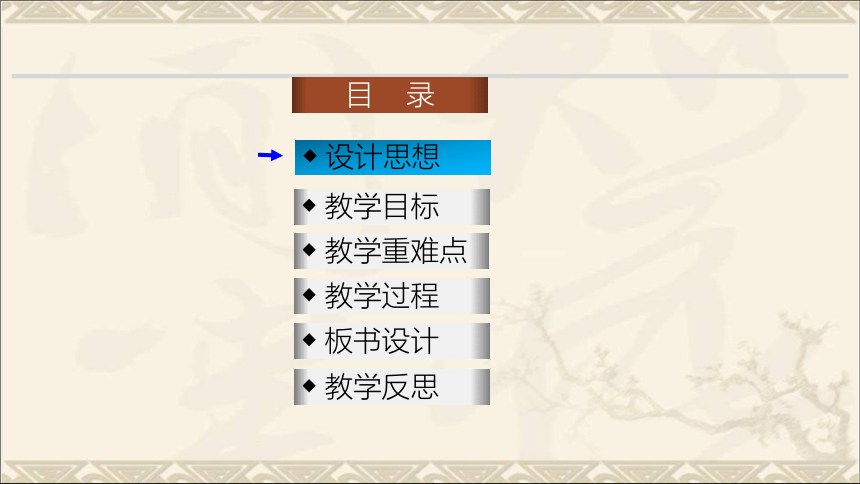Click the diamond bullet beside 教学过程
860x484 pixels.
click(x=309, y=295)
